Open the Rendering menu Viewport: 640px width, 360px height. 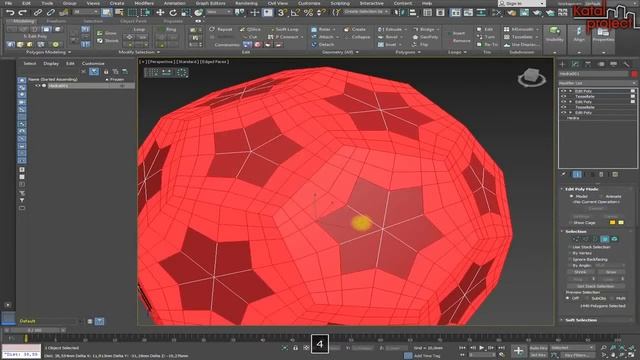coord(247,3)
